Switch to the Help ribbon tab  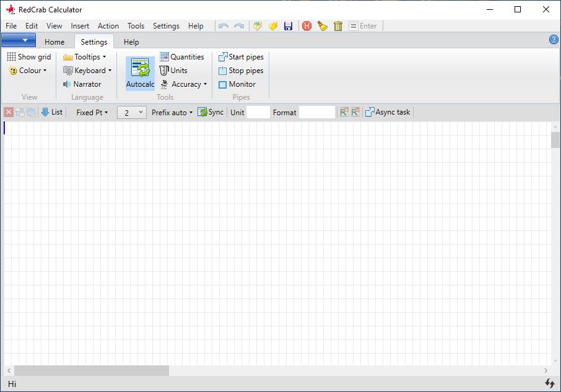tap(131, 42)
